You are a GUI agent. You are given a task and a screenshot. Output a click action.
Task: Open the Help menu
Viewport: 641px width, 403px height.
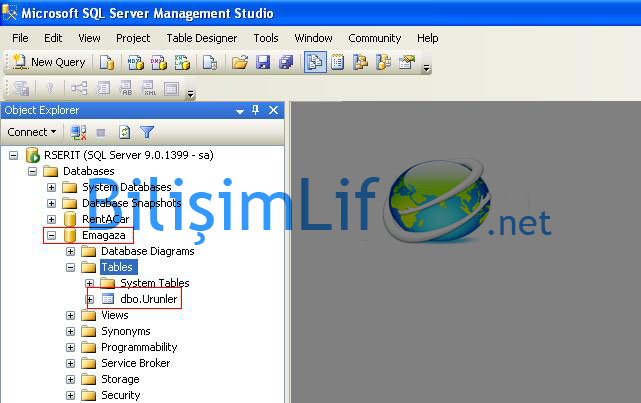[x=428, y=38]
